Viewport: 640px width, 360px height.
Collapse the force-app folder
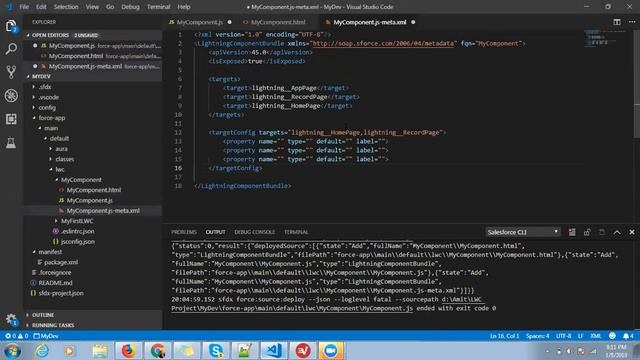93,118
